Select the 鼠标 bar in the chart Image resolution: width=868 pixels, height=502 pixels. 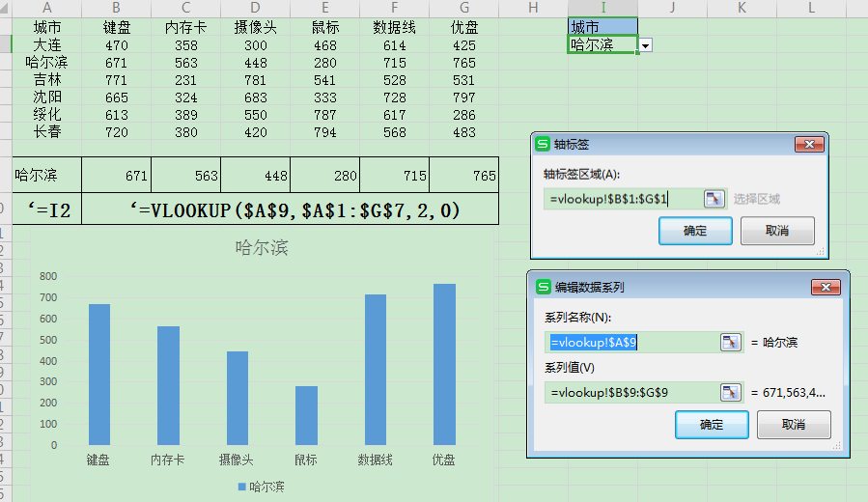307,416
